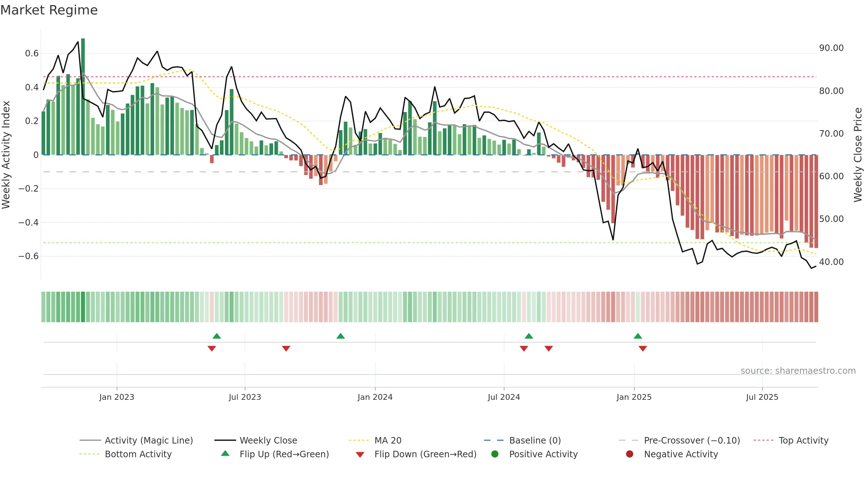This screenshot has height=488, width=868.
Task: Select the Flip Up marker just before Jul 2023
Action: [217, 336]
